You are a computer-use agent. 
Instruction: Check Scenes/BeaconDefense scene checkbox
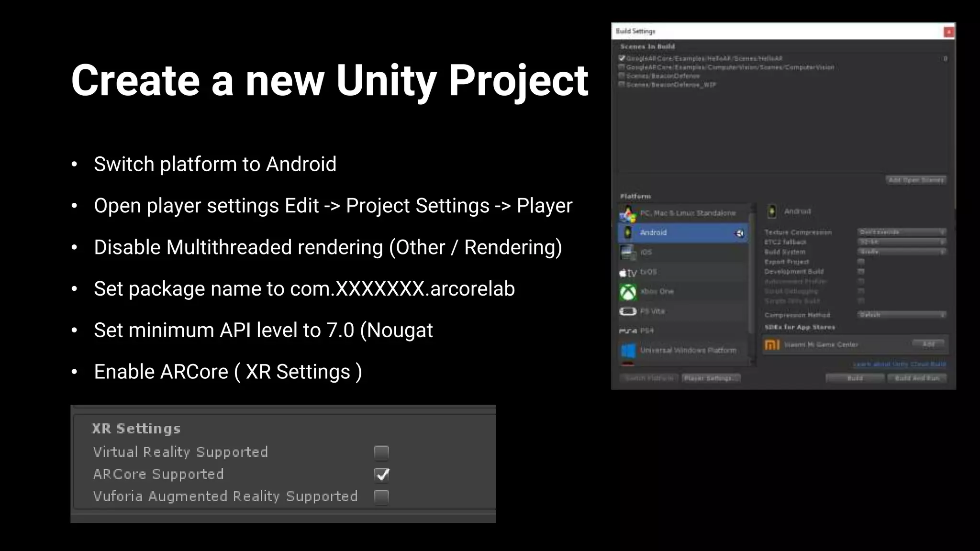click(x=622, y=76)
